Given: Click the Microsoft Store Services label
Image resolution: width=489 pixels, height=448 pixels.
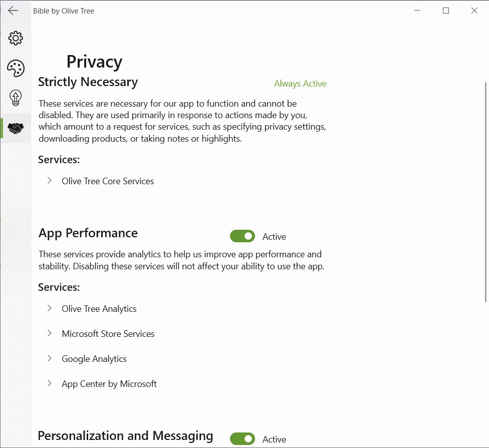Looking at the screenshot, I should [108, 334].
